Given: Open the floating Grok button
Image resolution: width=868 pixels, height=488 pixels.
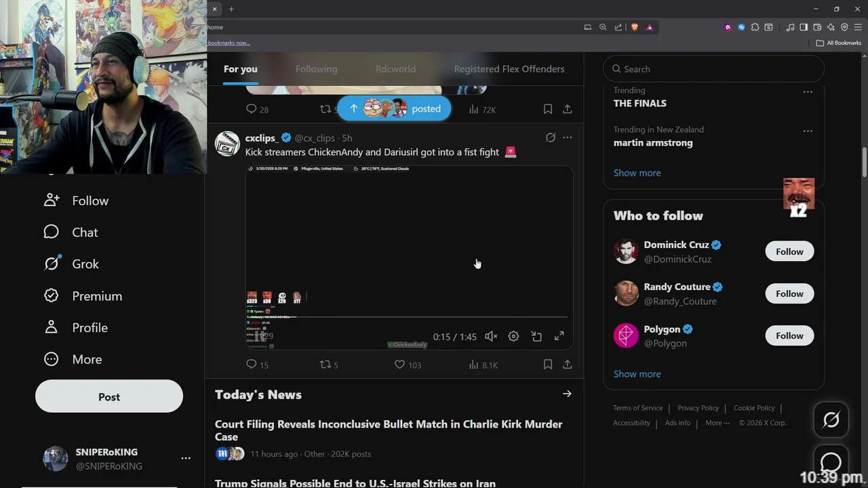Looking at the screenshot, I should pos(831,420).
